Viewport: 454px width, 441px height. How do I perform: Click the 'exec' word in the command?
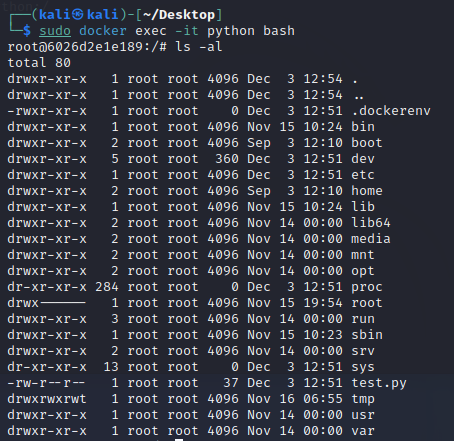151,31
